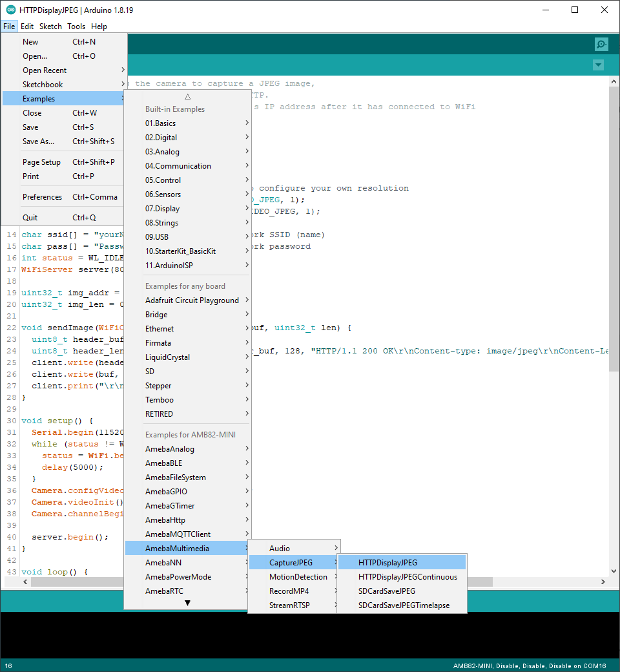Open Page Setup from the File menu
This screenshot has height=672, width=620.
click(65, 162)
